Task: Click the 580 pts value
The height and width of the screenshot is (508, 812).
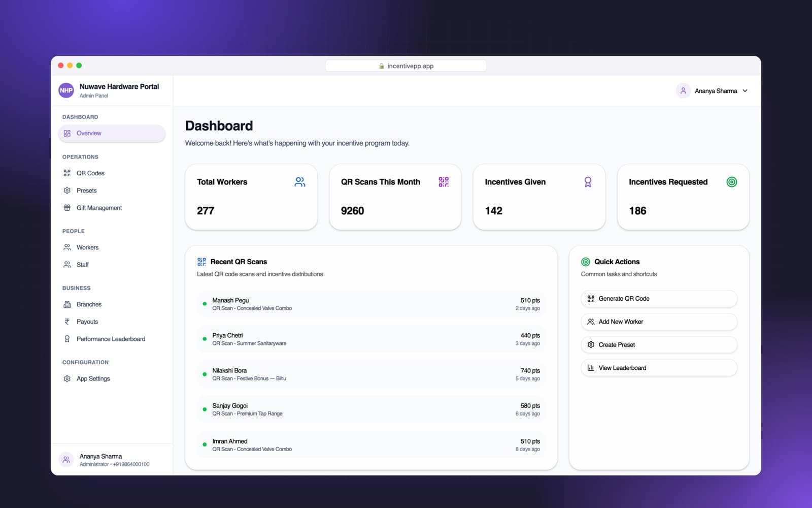Action: [530, 406]
